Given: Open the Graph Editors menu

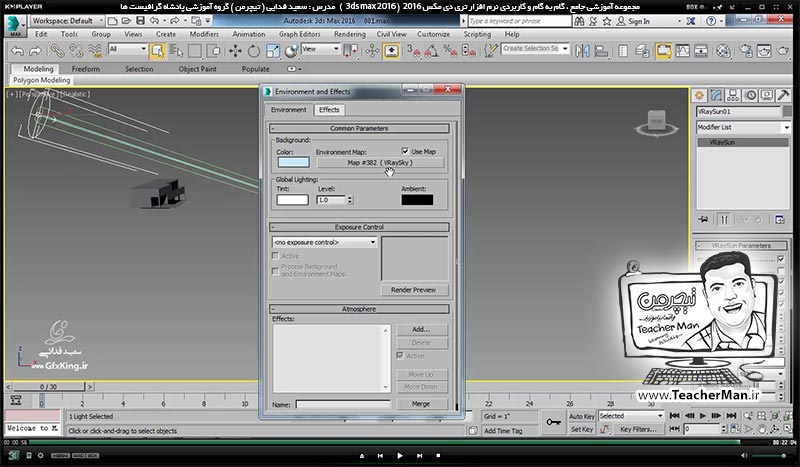Looking at the screenshot, I should point(299,34).
